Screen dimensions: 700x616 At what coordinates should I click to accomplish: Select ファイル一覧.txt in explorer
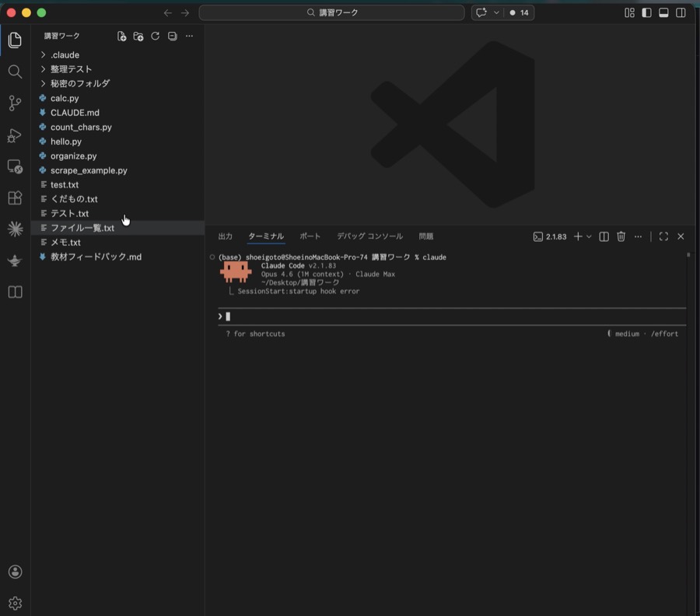coord(117,228)
